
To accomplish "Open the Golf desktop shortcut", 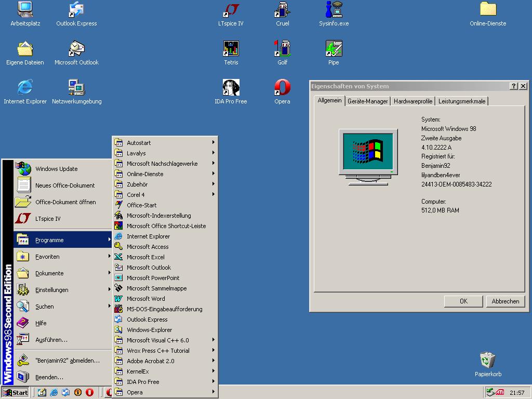I will [282, 49].
